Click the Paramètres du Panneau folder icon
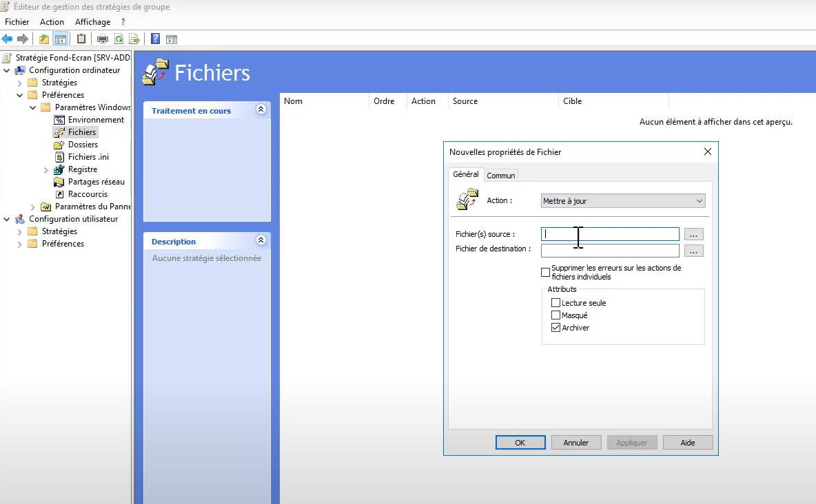816x504 pixels. click(45, 207)
